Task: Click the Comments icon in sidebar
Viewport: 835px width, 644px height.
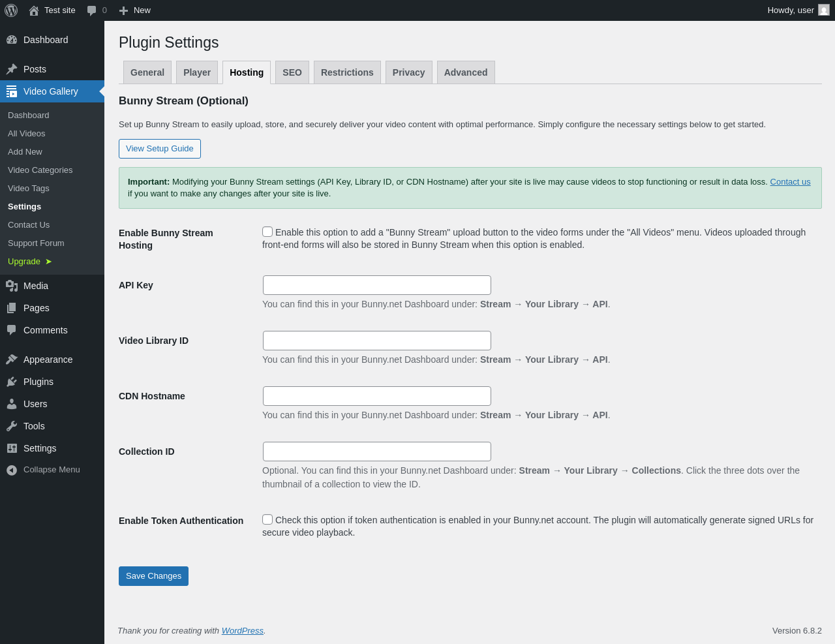Action: pos(12,330)
